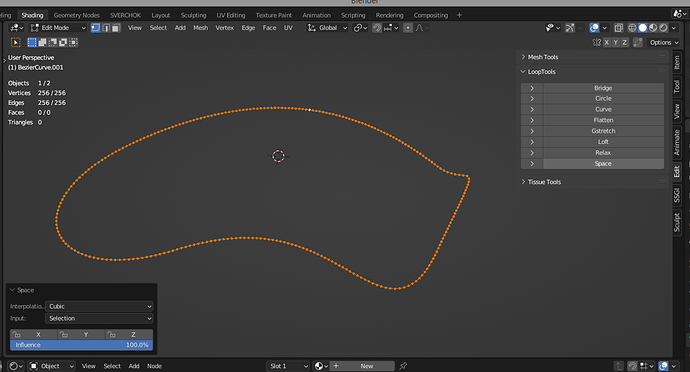Switch to the SVERCHOK workspace
Image resolution: width=690 pixels, height=372 pixels.
point(125,15)
